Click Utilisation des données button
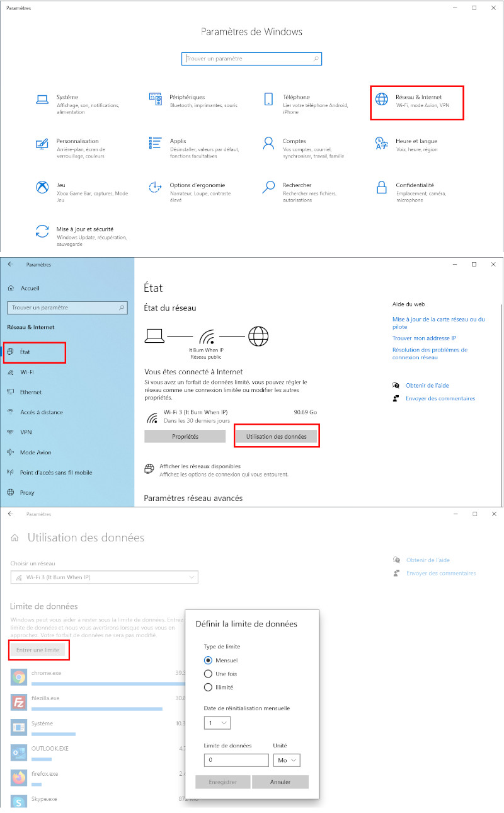This screenshot has width=504, height=813. (x=277, y=436)
